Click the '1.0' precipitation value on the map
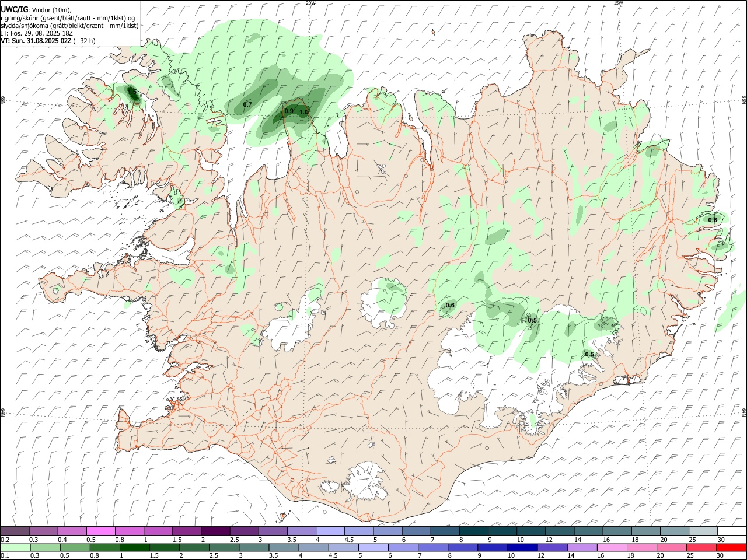 coord(303,113)
